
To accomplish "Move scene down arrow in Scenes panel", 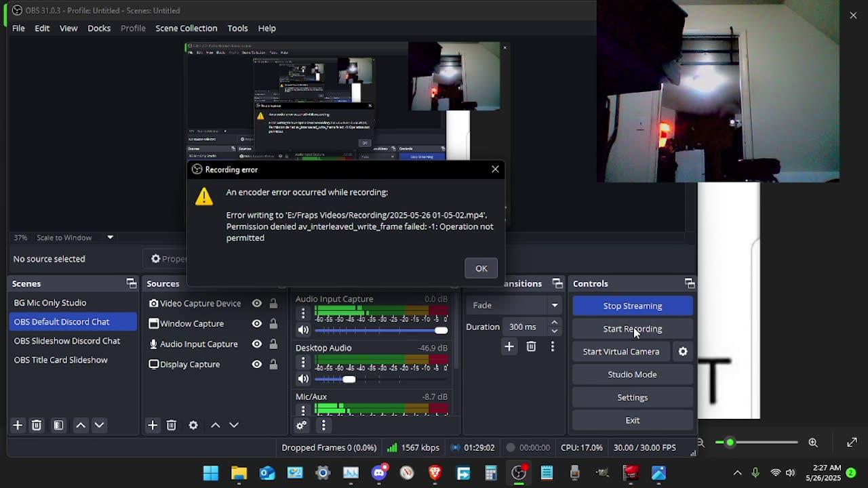I will coord(99,425).
